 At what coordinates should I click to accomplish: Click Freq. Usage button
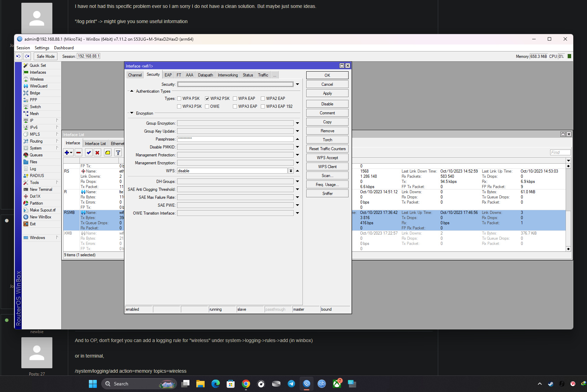click(327, 185)
